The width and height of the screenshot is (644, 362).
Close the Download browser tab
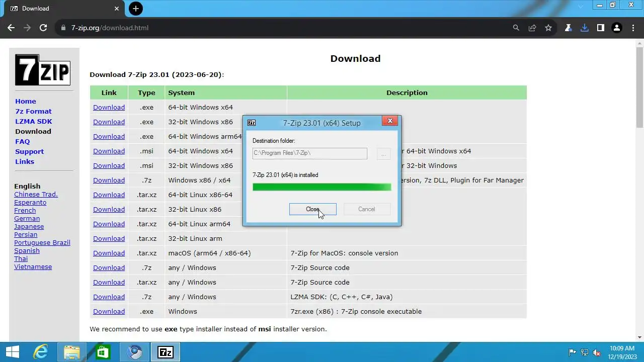point(117,8)
